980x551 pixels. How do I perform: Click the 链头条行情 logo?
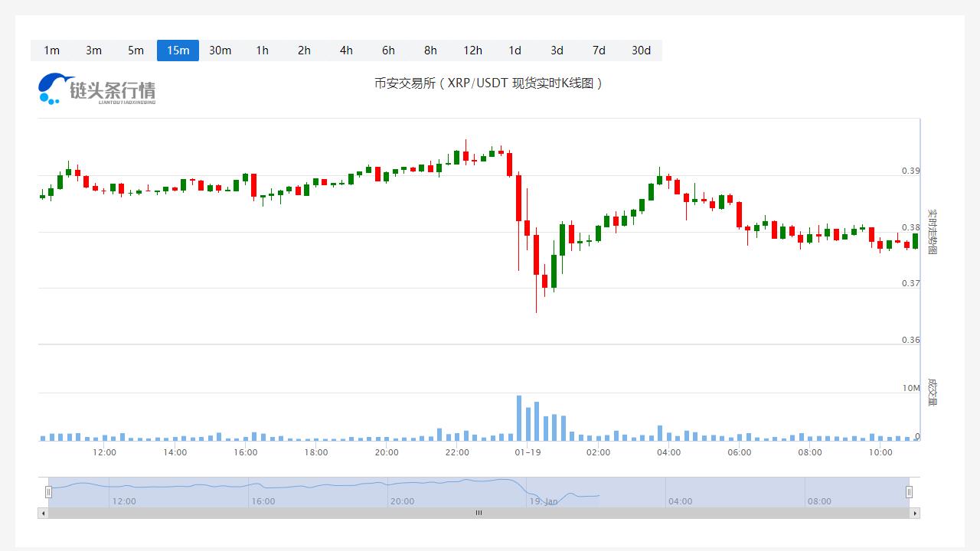(97, 89)
